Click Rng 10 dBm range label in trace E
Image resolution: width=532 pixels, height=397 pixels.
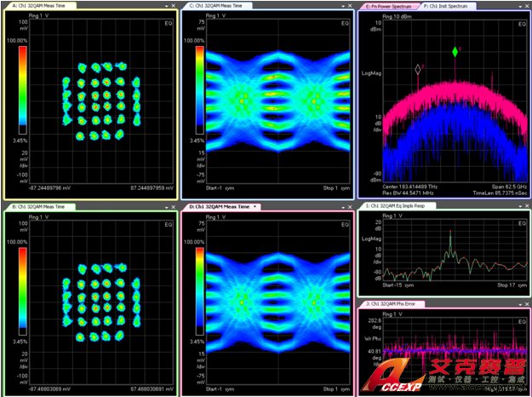coord(400,17)
